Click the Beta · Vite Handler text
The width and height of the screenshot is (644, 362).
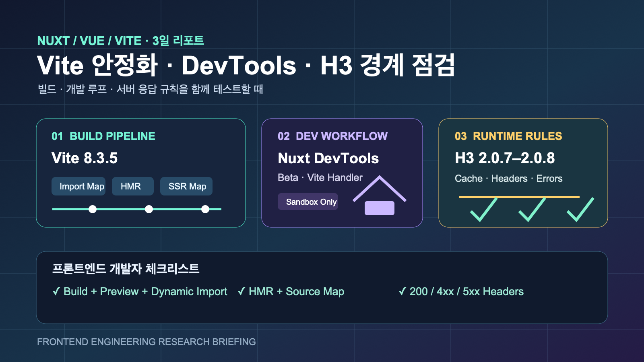click(x=320, y=177)
